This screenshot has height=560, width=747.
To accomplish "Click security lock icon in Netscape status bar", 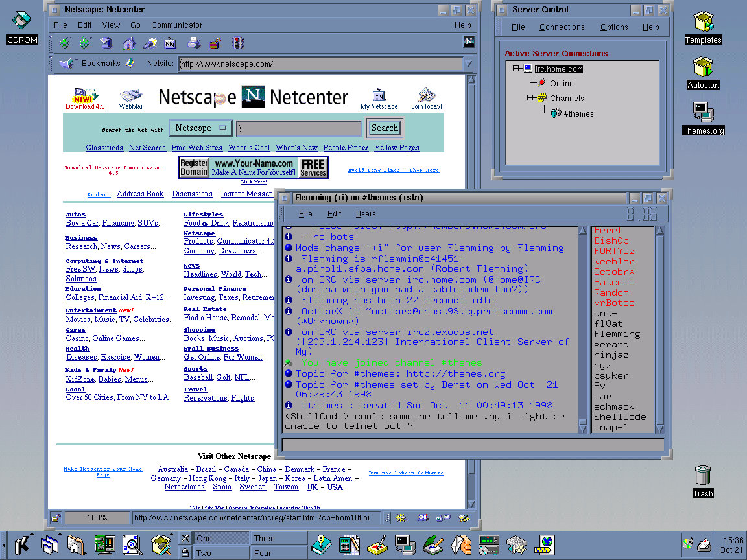I will (56, 518).
